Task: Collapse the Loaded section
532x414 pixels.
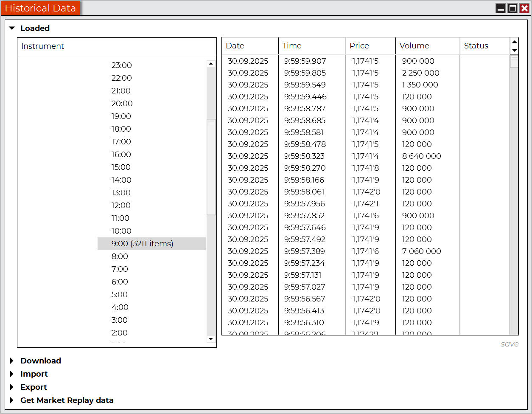Action: tap(12, 28)
